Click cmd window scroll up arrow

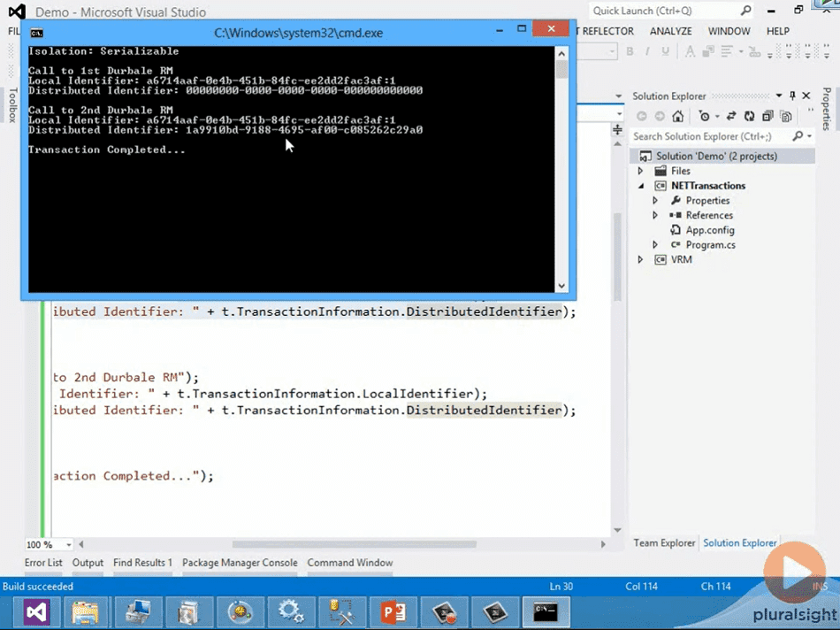561,53
